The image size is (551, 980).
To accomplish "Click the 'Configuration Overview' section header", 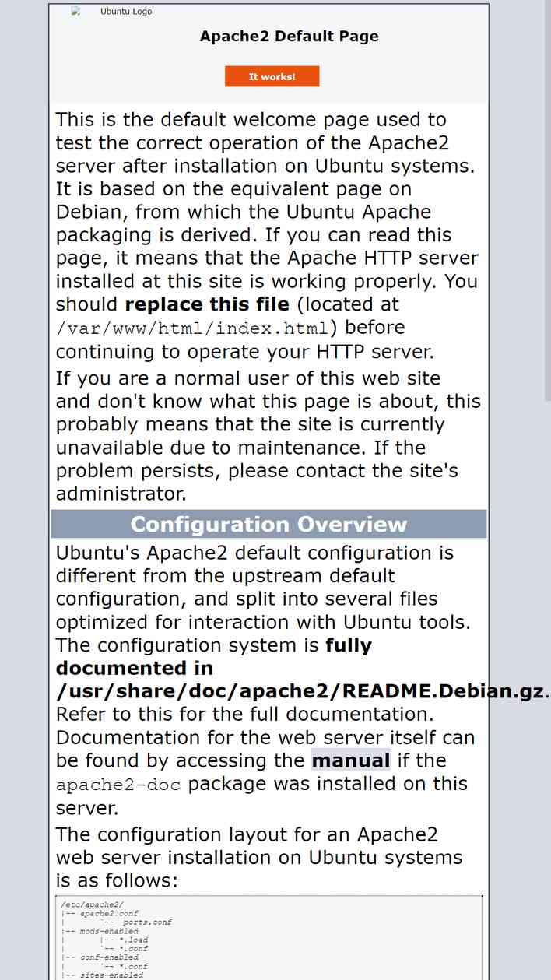I will click(x=268, y=524).
